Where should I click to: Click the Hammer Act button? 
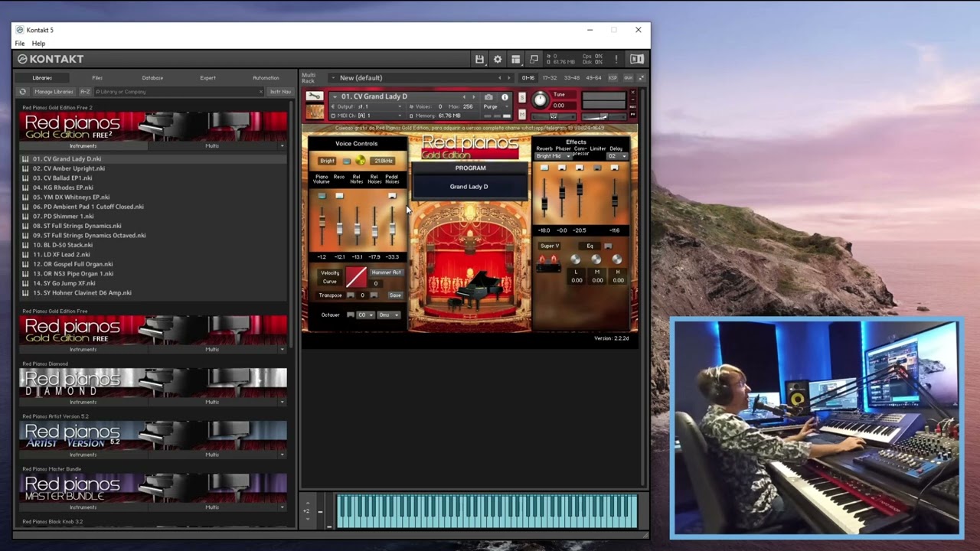pyautogui.click(x=386, y=272)
